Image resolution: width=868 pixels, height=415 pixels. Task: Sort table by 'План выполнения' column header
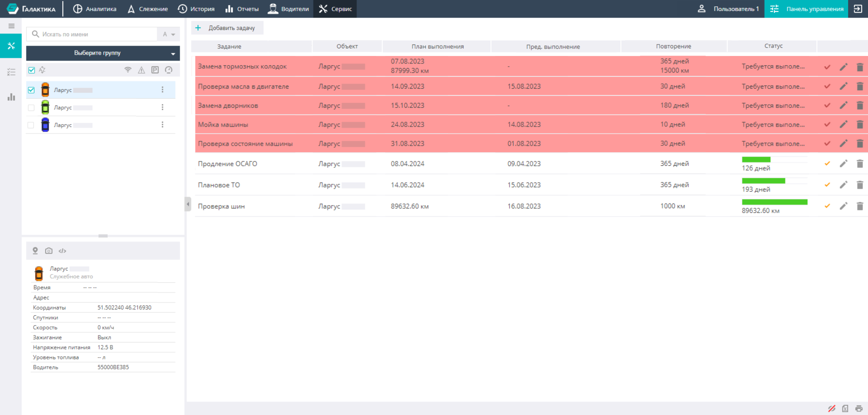437,47
